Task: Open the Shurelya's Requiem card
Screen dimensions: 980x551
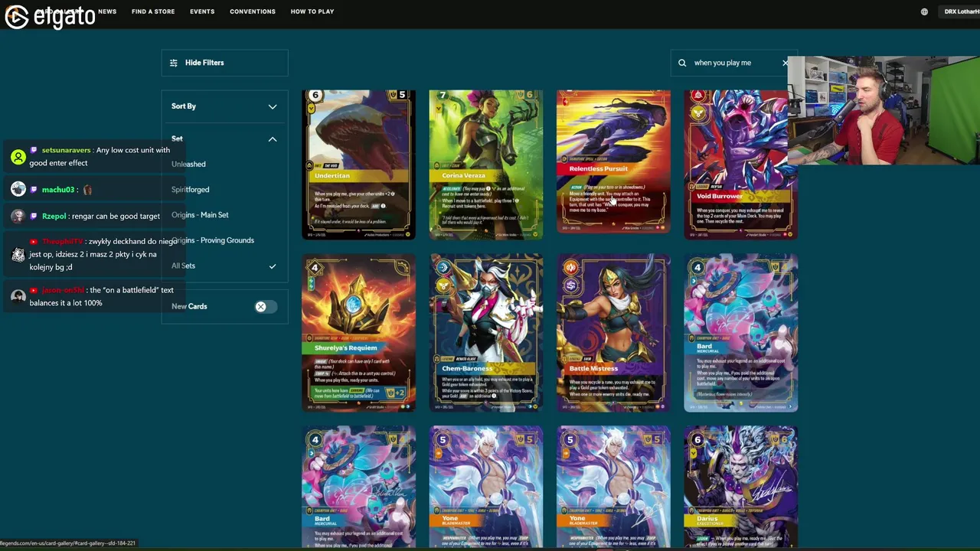Action: [359, 333]
